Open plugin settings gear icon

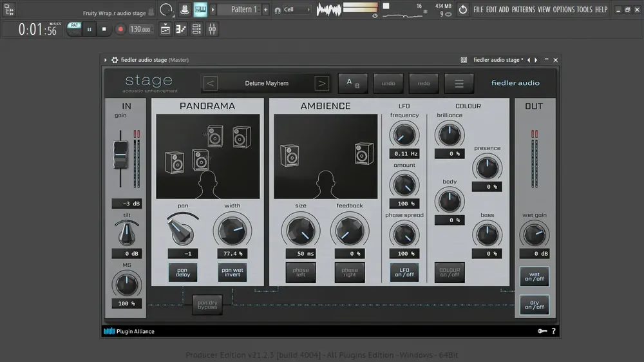pyautogui.click(x=115, y=60)
